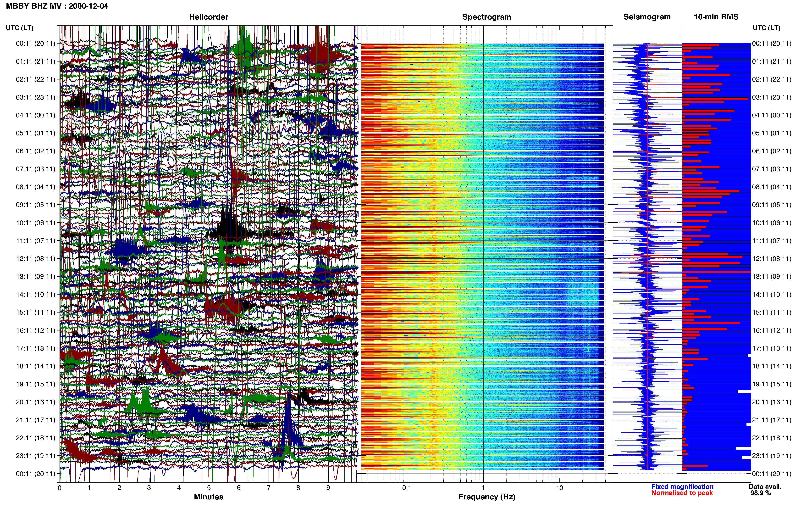Select the "Spectrogram" panel heading
The image size is (812, 508).
(487, 17)
